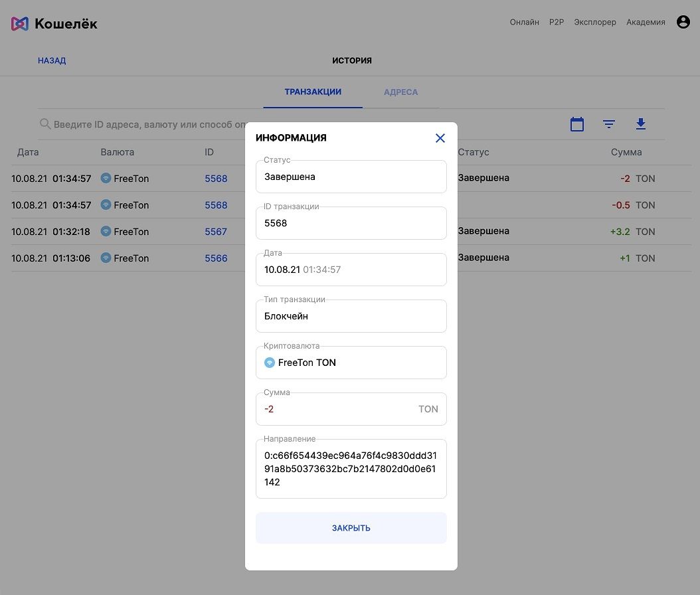Click the date 10.08.21 01:32:18
The height and width of the screenshot is (595, 700).
(50, 232)
